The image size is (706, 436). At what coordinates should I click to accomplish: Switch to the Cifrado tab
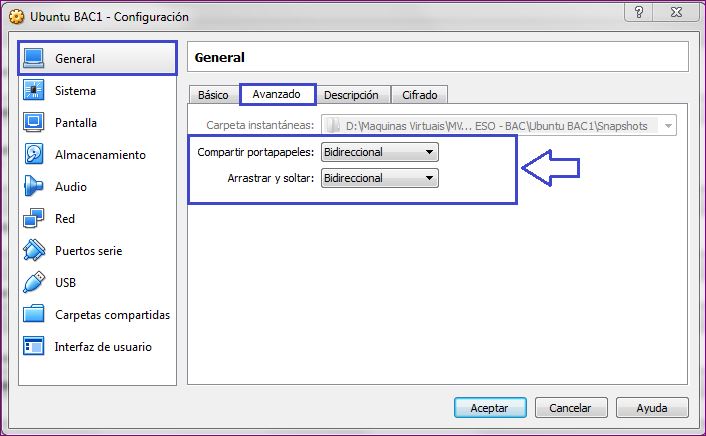coord(419,95)
